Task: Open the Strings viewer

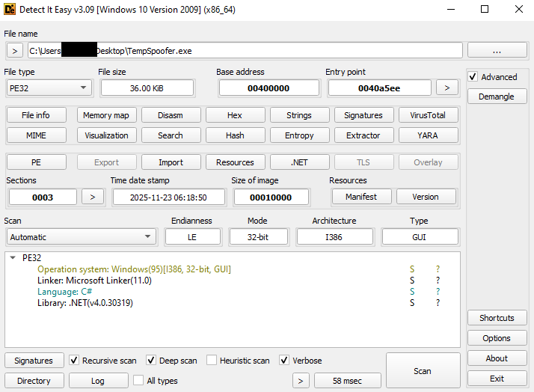Action: tap(298, 115)
